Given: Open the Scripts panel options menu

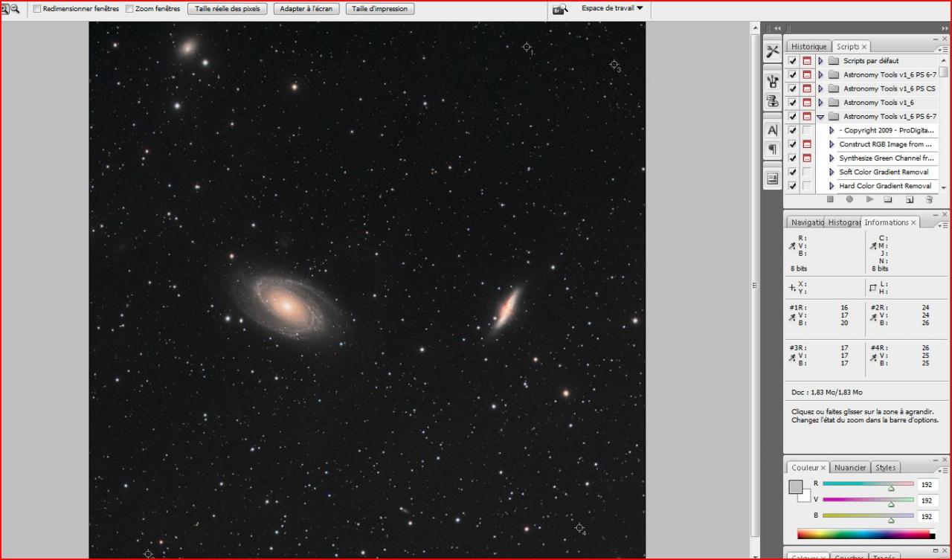Looking at the screenshot, I should coord(944,49).
